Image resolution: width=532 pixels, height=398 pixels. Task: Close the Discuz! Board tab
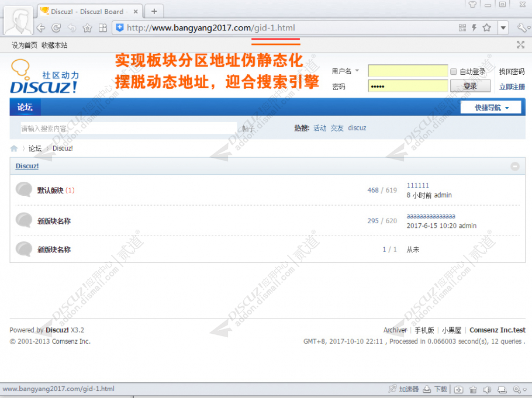coord(136,12)
